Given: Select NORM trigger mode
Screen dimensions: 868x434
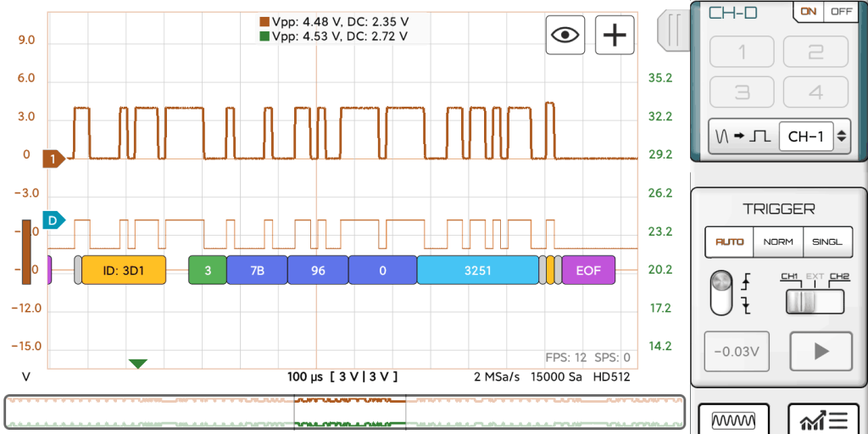Looking at the screenshot, I should (778, 242).
